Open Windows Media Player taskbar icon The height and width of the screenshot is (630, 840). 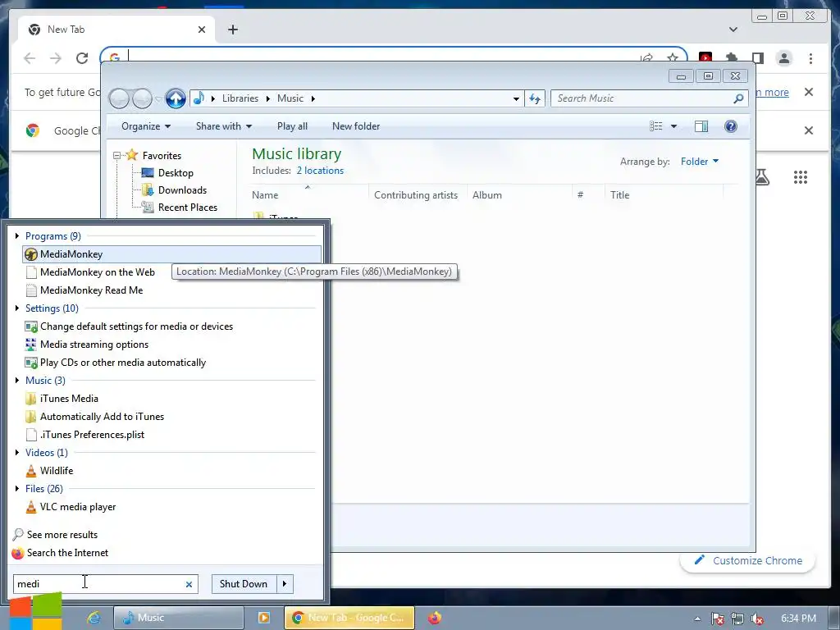(x=263, y=618)
